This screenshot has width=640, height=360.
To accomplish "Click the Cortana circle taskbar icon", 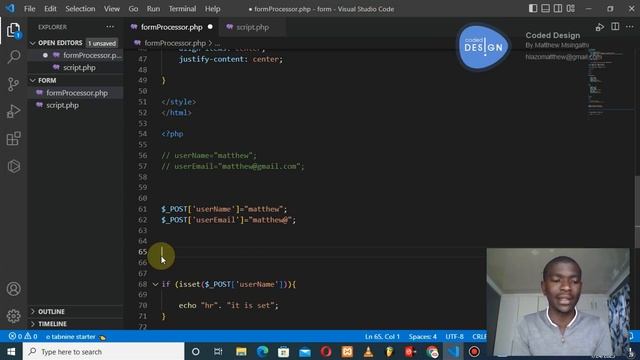I will (x=196, y=351).
